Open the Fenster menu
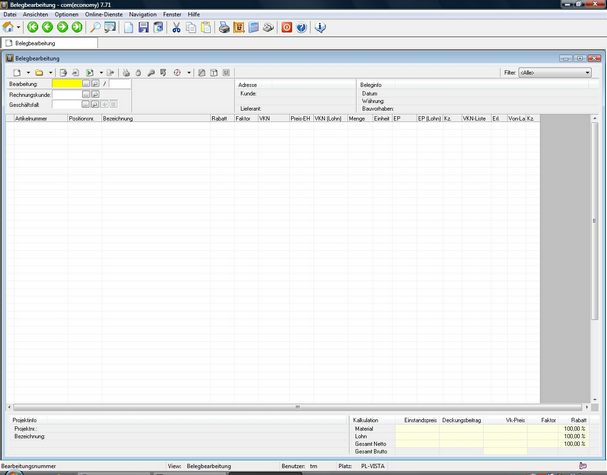 pos(172,14)
